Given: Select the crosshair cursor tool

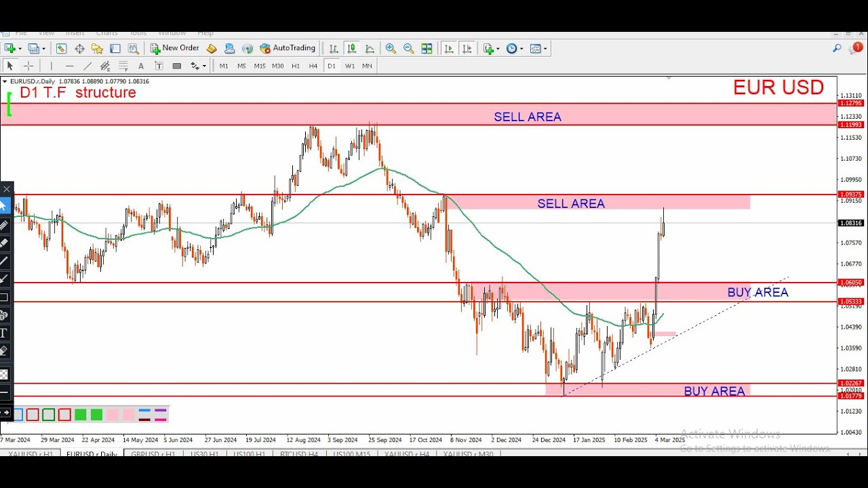Looking at the screenshot, I should pyautogui.click(x=28, y=66).
